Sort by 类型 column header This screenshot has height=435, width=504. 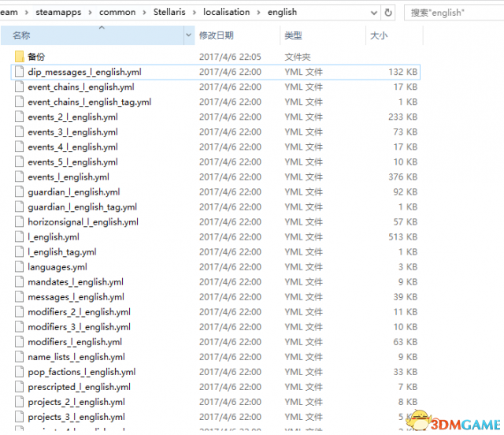(323, 35)
